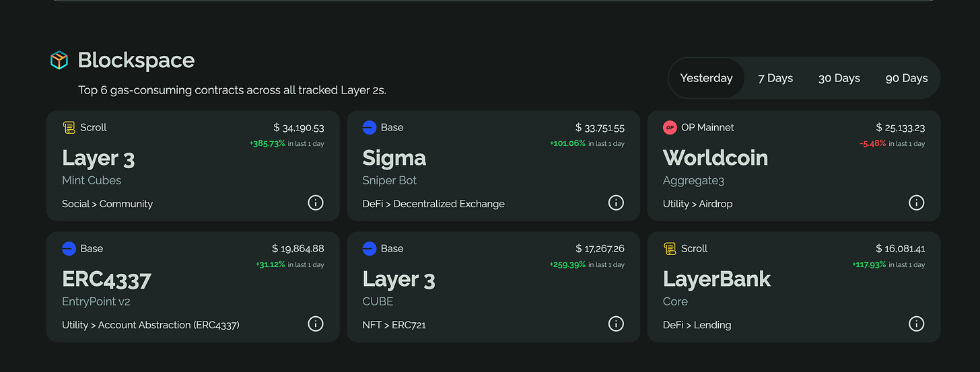Screen dimensions: 980x372
Task: Select the Yesterday timeframe tab
Action: 706,78
